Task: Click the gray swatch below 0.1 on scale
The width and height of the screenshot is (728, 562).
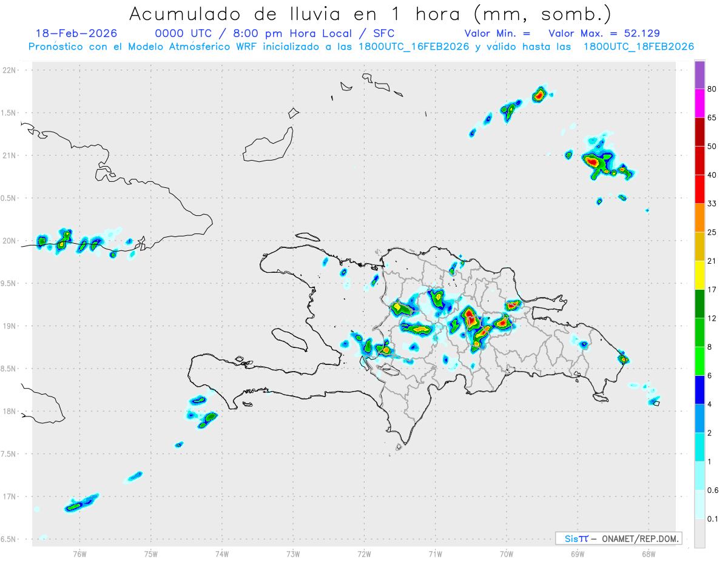Action: 699,533
